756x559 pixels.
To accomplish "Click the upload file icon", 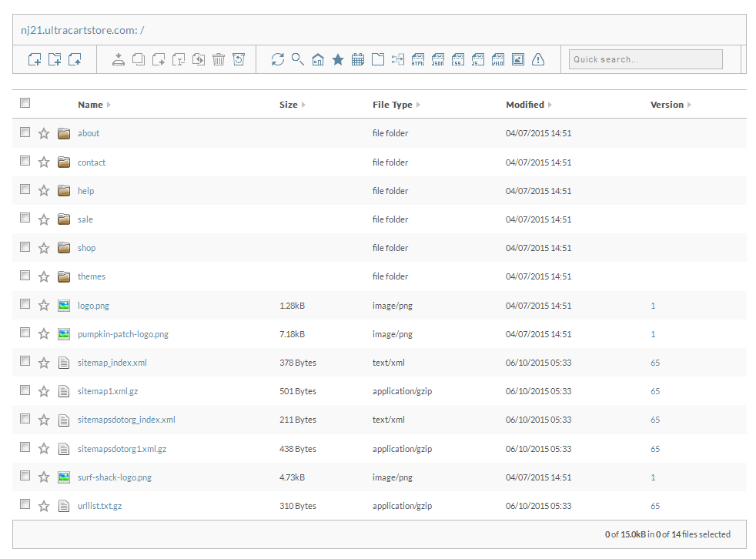I will tap(75, 59).
